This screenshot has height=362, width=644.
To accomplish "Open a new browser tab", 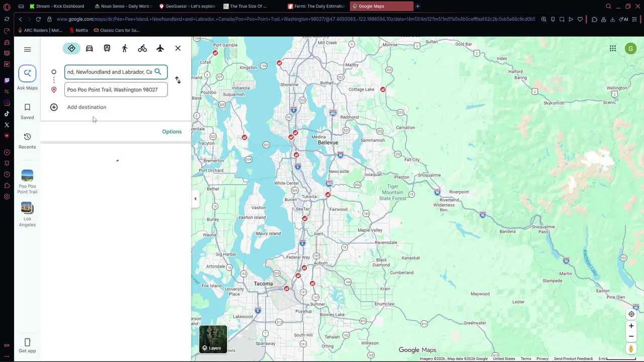I will [x=418, y=6].
